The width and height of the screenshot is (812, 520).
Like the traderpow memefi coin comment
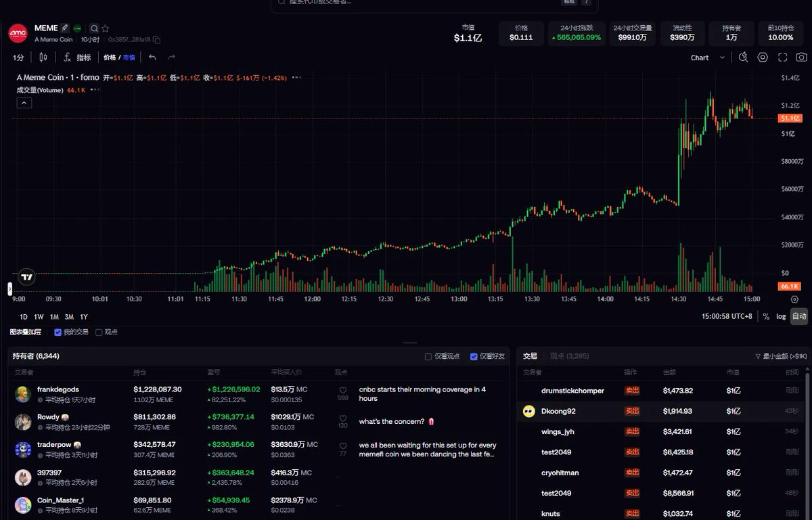pyautogui.click(x=343, y=446)
